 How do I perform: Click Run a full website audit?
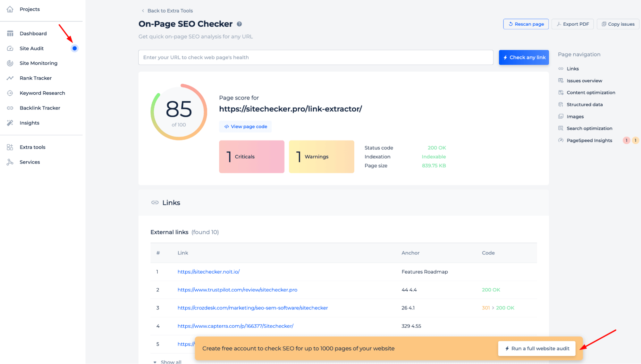coord(537,348)
